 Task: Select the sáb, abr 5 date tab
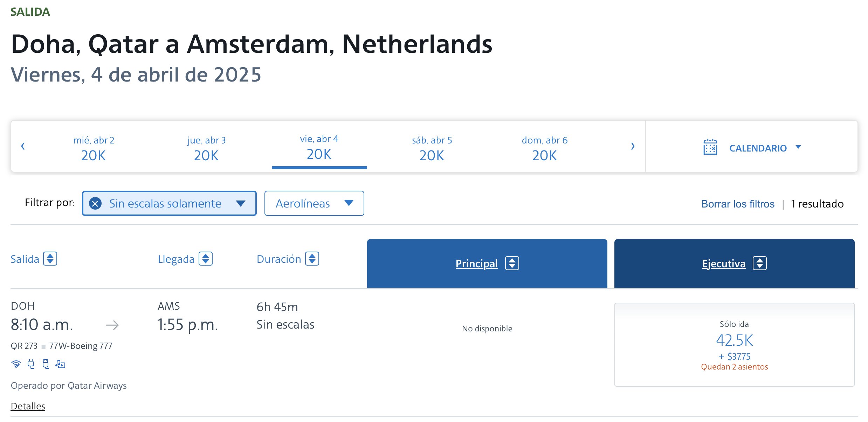432,149
